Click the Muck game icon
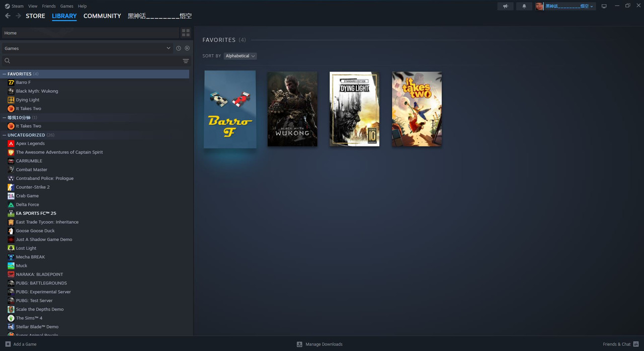Image resolution: width=644 pixels, height=351 pixels. 11,265
